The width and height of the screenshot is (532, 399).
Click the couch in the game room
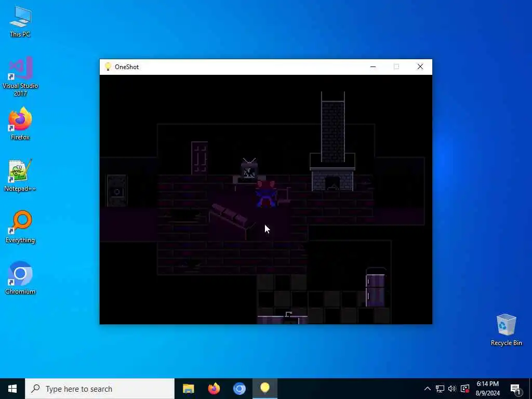click(231, 218)
